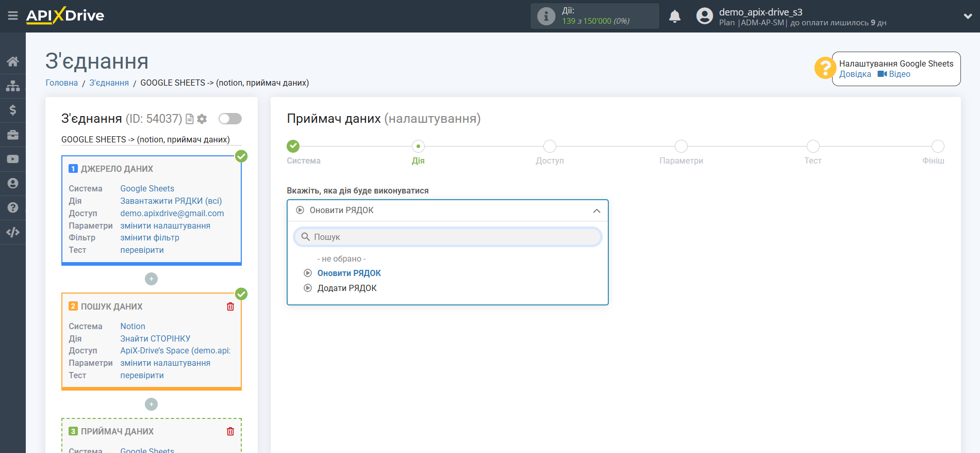This screenshot has height=453, width=980.
Task: Open the Довідка help link
Action: (855, 74)
